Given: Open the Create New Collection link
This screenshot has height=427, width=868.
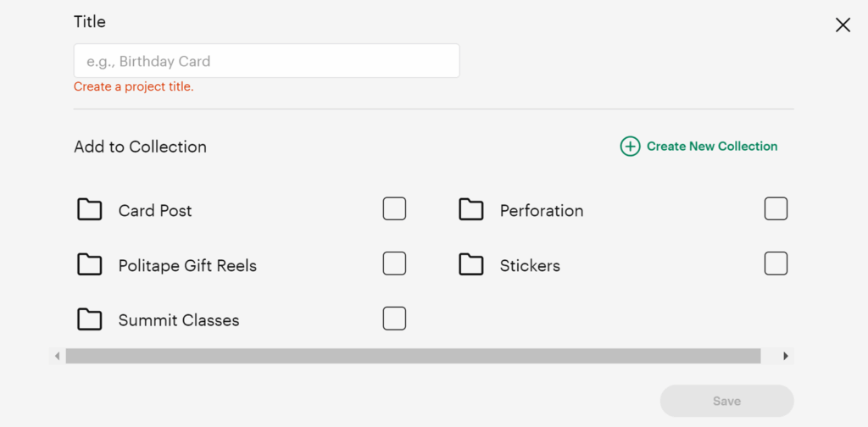Looking at the screenshot, I should click(x=711, y=147).
